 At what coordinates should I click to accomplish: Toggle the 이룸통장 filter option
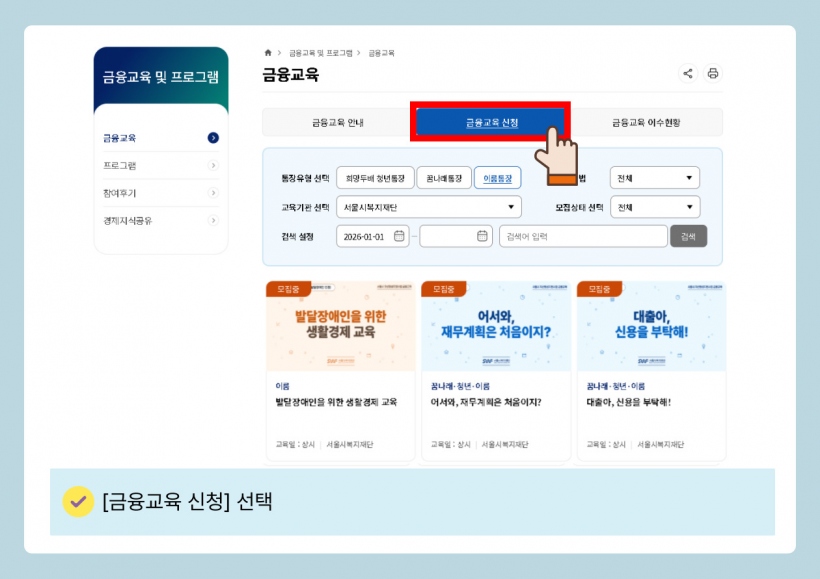[x=497, y=178]
